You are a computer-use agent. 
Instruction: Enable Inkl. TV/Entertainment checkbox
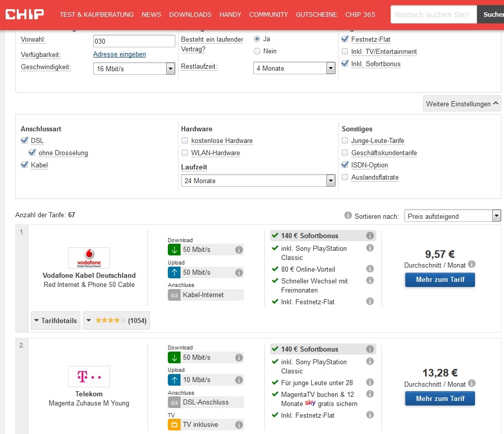345,51
